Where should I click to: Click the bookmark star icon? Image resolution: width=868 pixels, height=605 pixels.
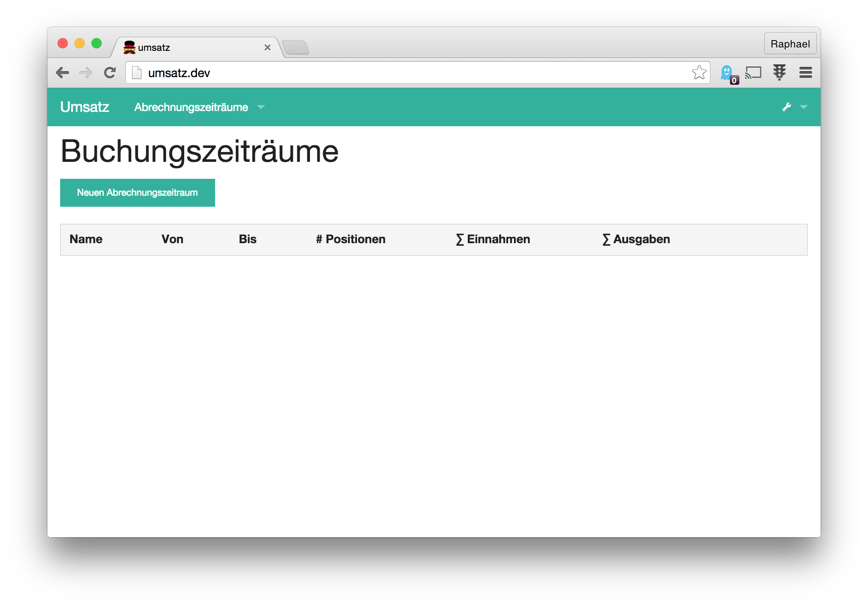(x=699, y=72)
